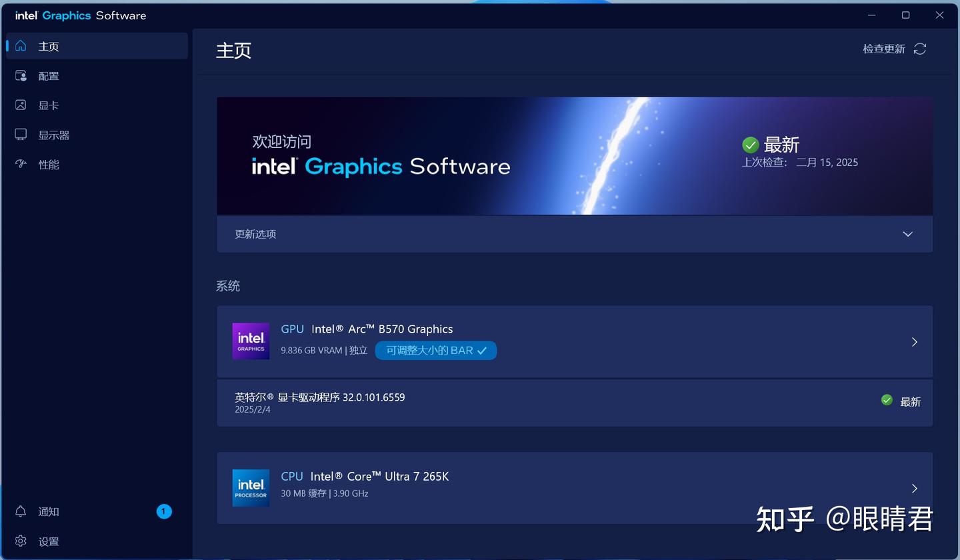
Task: Switch to the 配置 page
Action: pos(49,75)
